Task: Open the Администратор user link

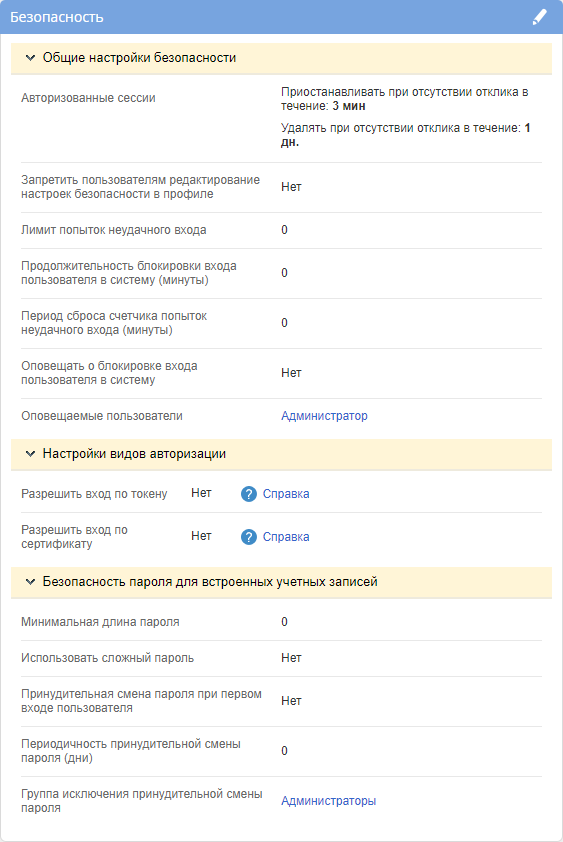Action: tap(324, 416)
